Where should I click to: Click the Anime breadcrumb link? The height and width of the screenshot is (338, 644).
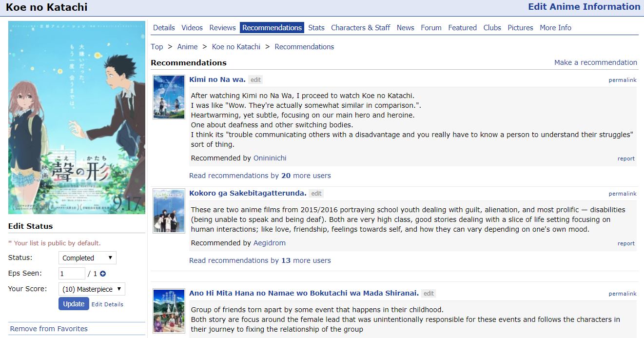click(x=187, y=47)
